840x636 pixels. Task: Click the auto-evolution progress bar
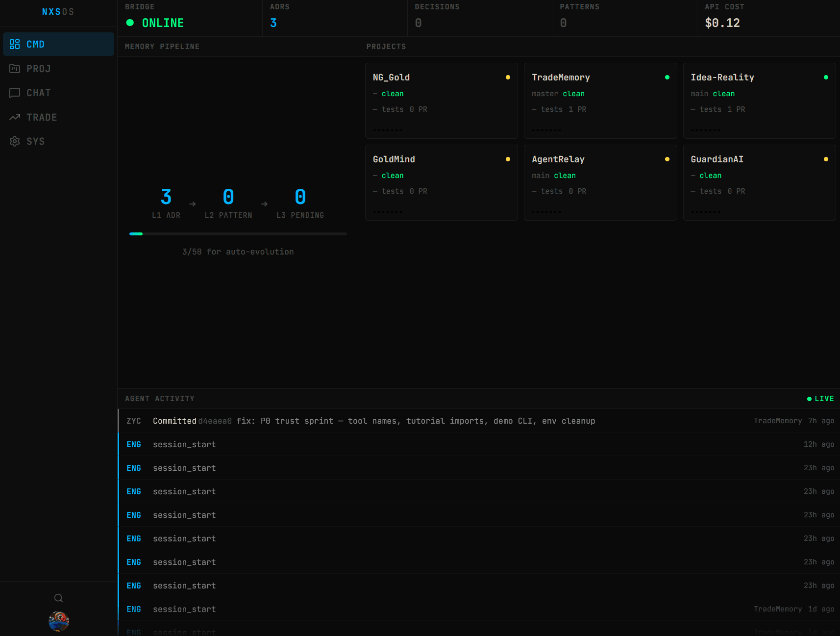click(x=238, y=234)
